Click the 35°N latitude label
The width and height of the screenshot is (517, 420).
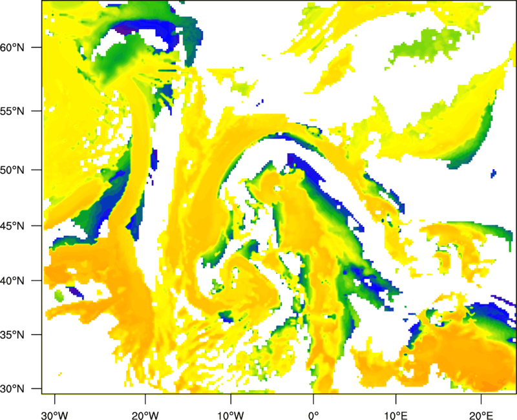tap(12, 335)
